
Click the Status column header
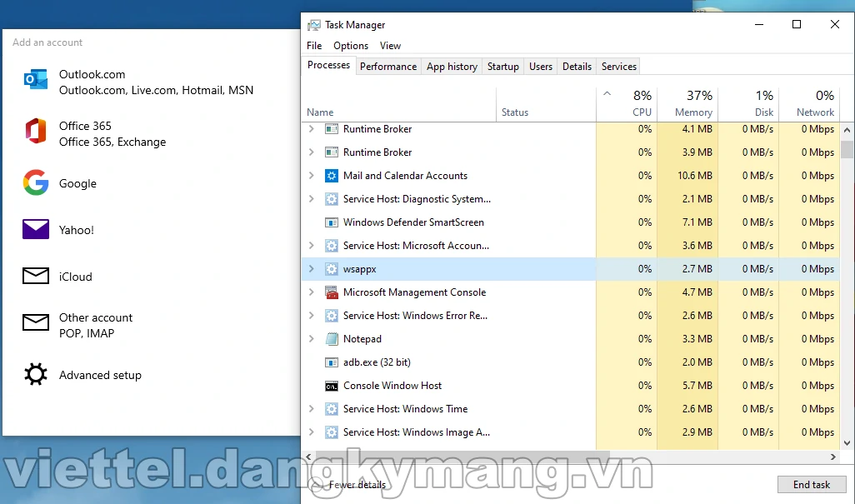547,103
